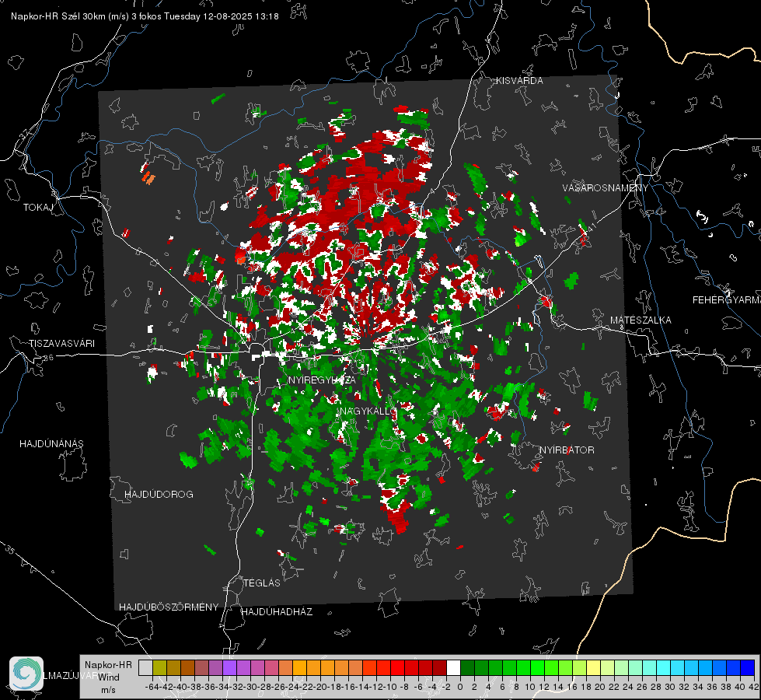This screenshot has height=700, width=761.
Task: Click the NYÍREGYHÁZA city label
Action: 322,380
